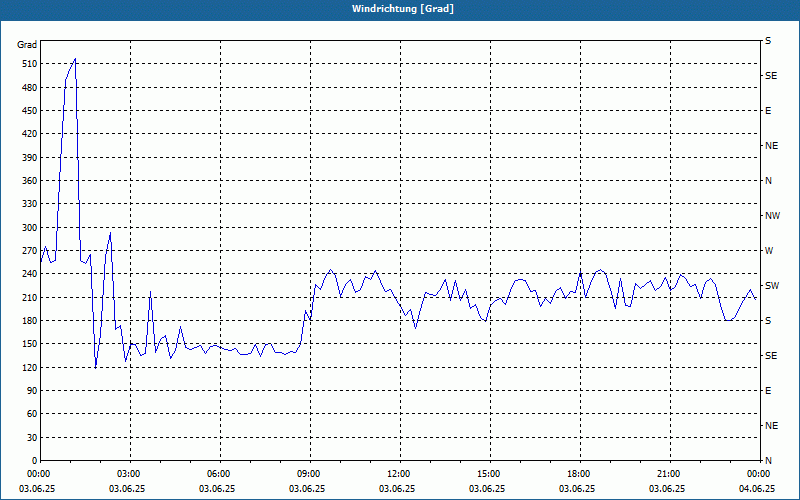The width and height of the screenshot is (800, 500).
Task: Pick the 15:00 time label
Action: click(490, 474)
